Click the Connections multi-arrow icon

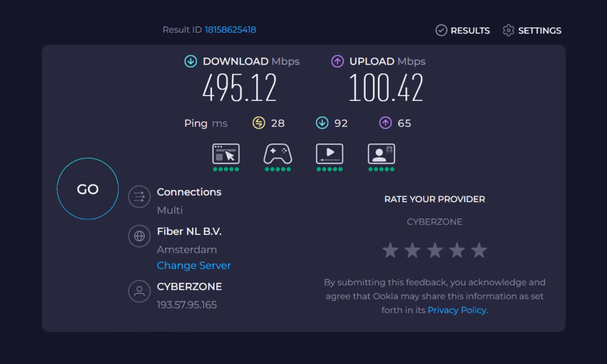139,195
